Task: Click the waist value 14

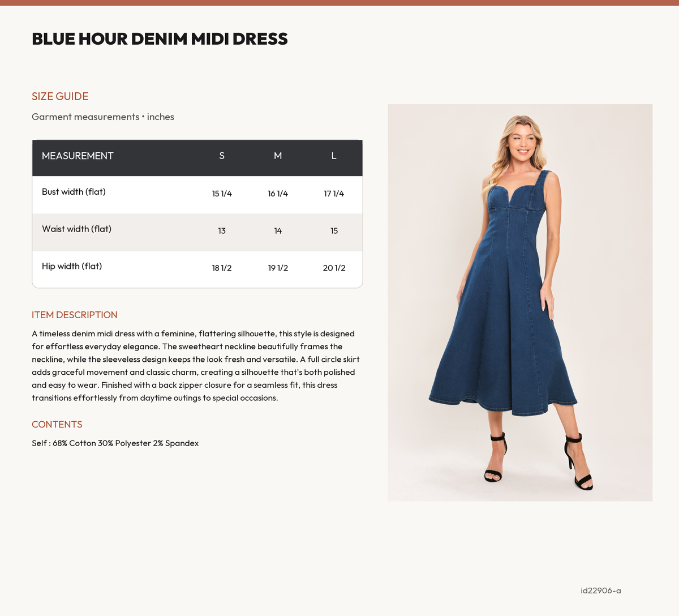Action: point(278,231)
